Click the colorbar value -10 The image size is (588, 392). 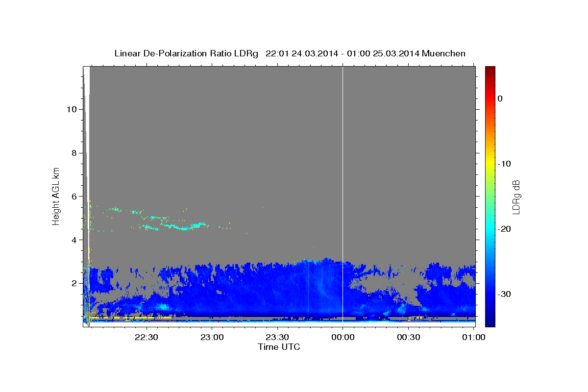tap(504, 164)
